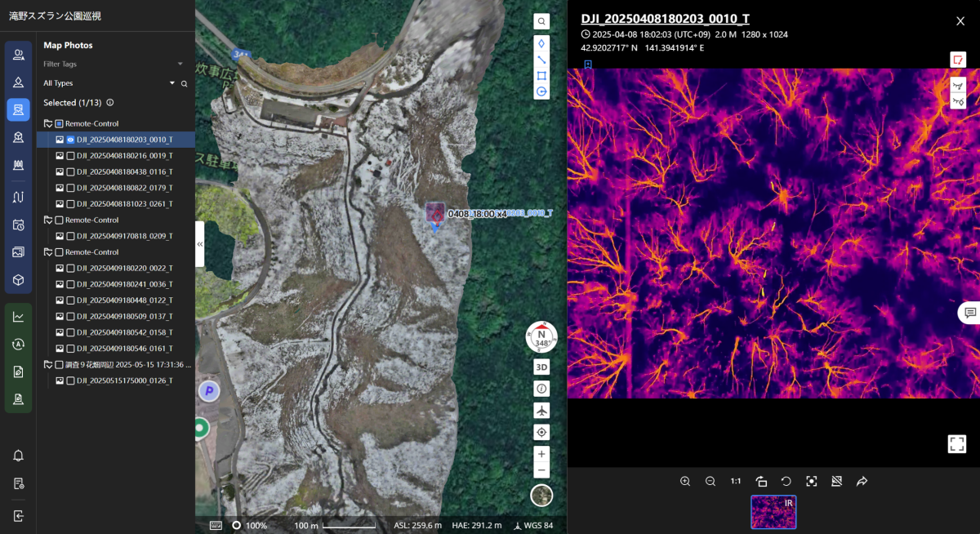The height and width of the screenshot is (534, 980).
Task: Rotate the thermal image
Action: [x=786, y=482]
